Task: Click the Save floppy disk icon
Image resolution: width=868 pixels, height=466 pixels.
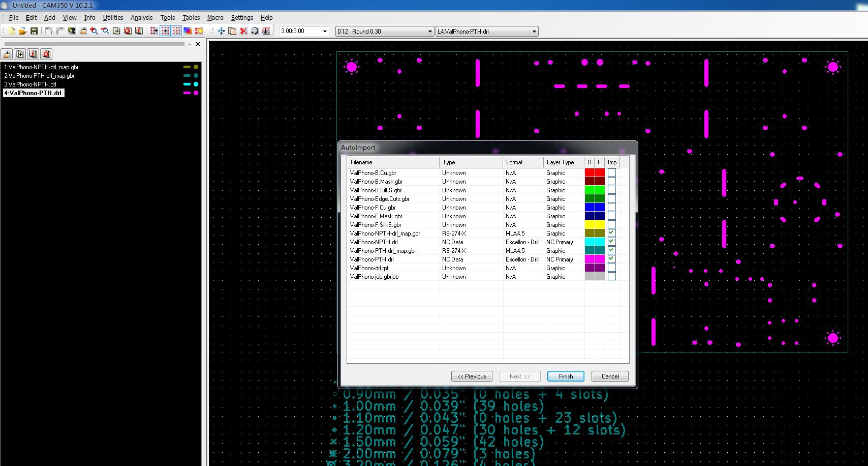Action: click(x=34, y=31)
